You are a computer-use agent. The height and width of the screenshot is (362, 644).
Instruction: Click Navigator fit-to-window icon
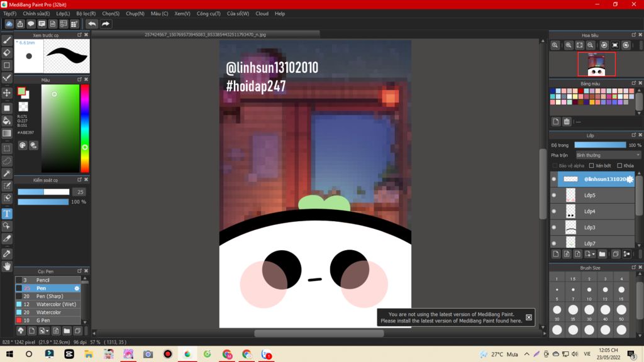click(579, 45)
